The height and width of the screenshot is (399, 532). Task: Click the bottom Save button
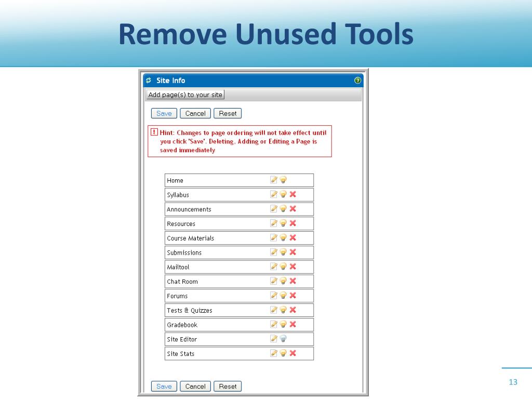pyautogui.click(x=164, y=386)
